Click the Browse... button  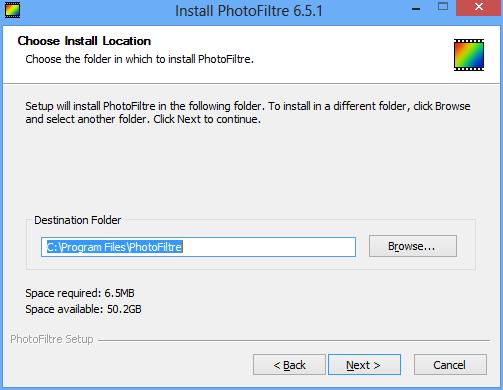click(413, 246)
